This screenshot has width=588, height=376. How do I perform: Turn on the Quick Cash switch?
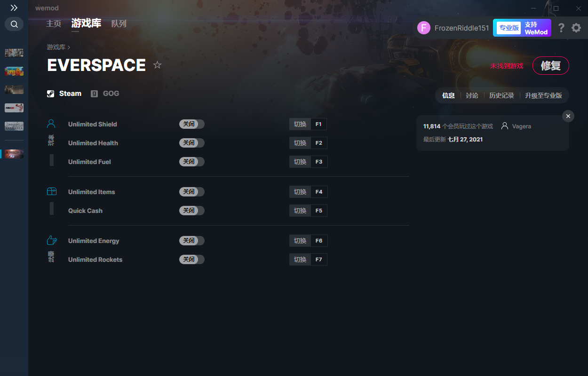[x=192, y=211]
